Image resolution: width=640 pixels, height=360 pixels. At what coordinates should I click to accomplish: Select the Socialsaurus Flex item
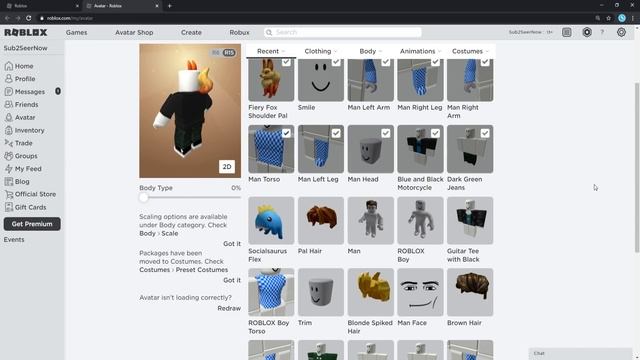[271, 220]
